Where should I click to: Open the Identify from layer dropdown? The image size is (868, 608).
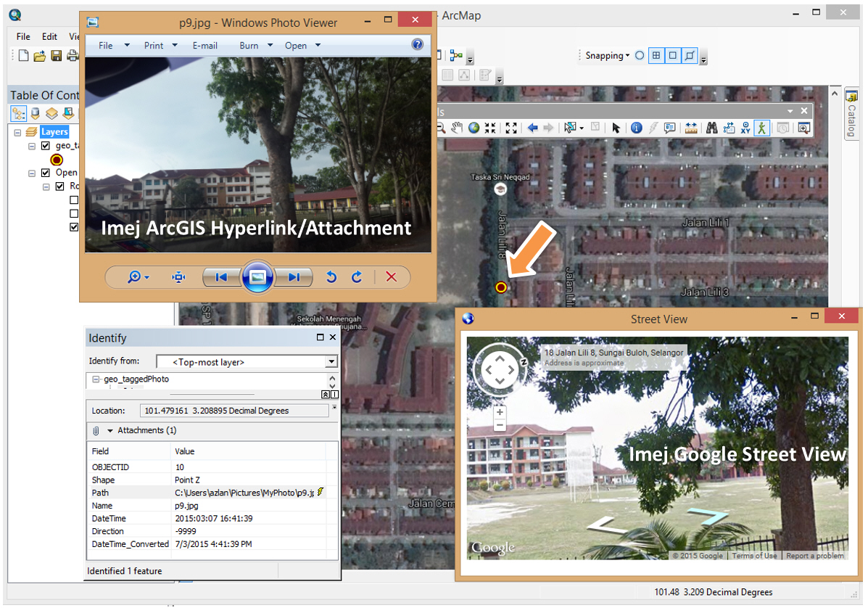pyautogui.click(x=331, y=361)
